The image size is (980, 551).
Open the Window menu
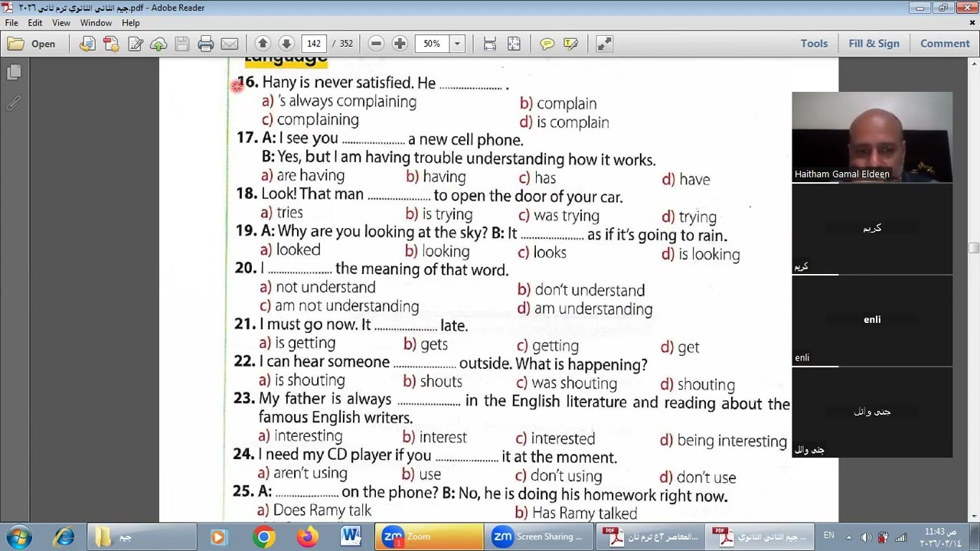(96, 23)
